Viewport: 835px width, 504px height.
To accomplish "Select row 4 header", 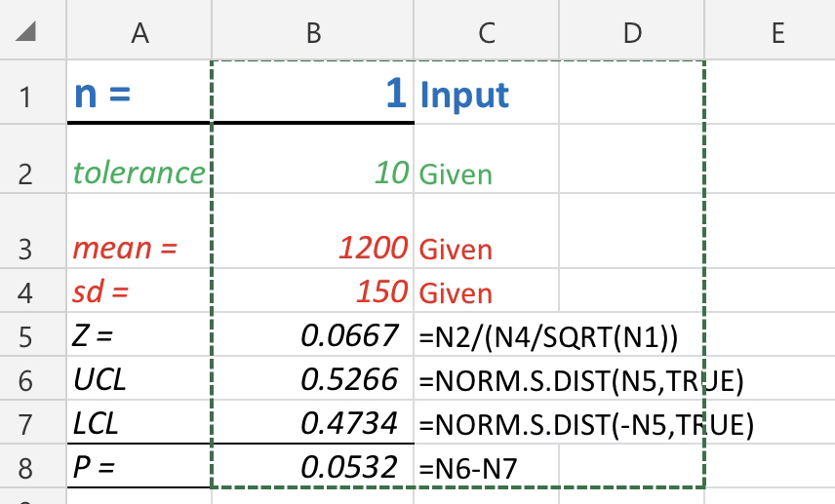I will tap(33, 291).
